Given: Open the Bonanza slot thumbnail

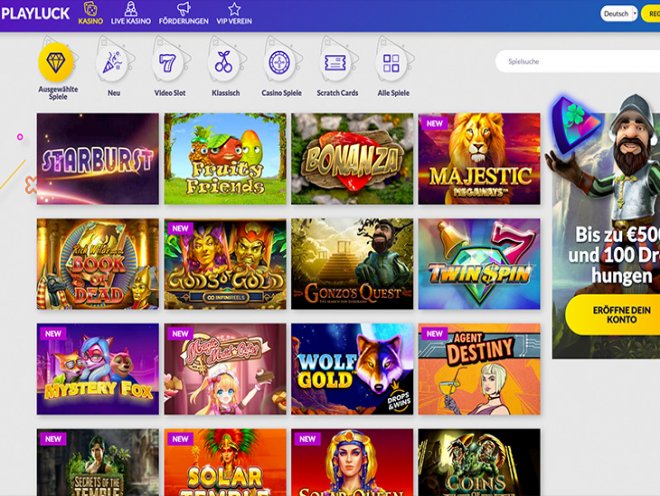Looking at the screenshot, I should 352,159.
